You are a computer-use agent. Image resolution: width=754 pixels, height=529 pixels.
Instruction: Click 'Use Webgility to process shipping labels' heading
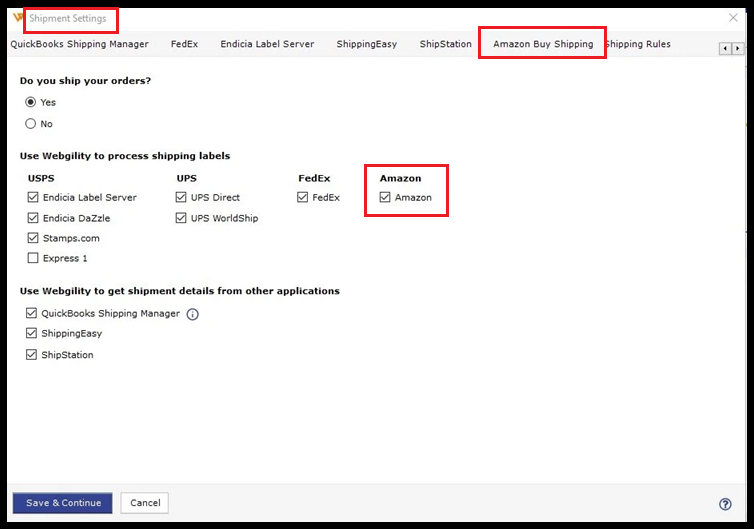coord(125,156)
